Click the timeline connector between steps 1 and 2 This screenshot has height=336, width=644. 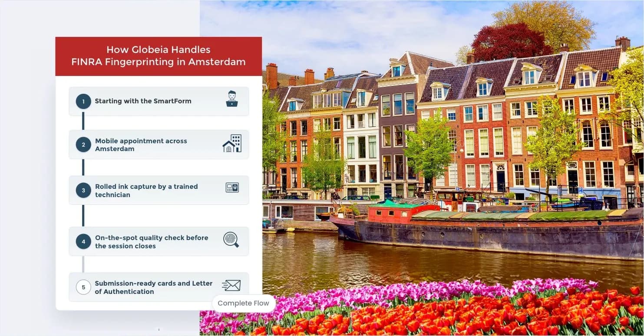tap(83, 122)
